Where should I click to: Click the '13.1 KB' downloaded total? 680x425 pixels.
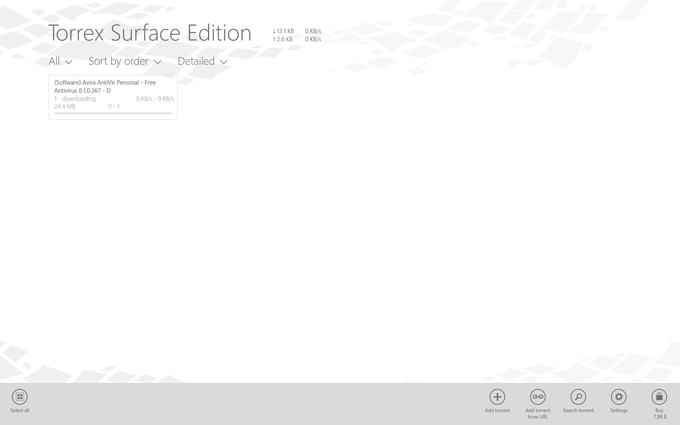pyautogui.click(x=283, y=31)
